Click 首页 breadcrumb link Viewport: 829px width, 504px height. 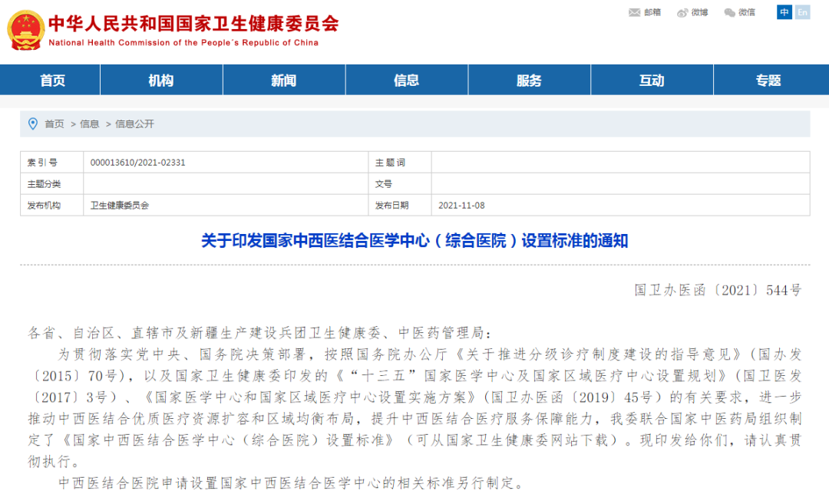[x=54, y=124]
